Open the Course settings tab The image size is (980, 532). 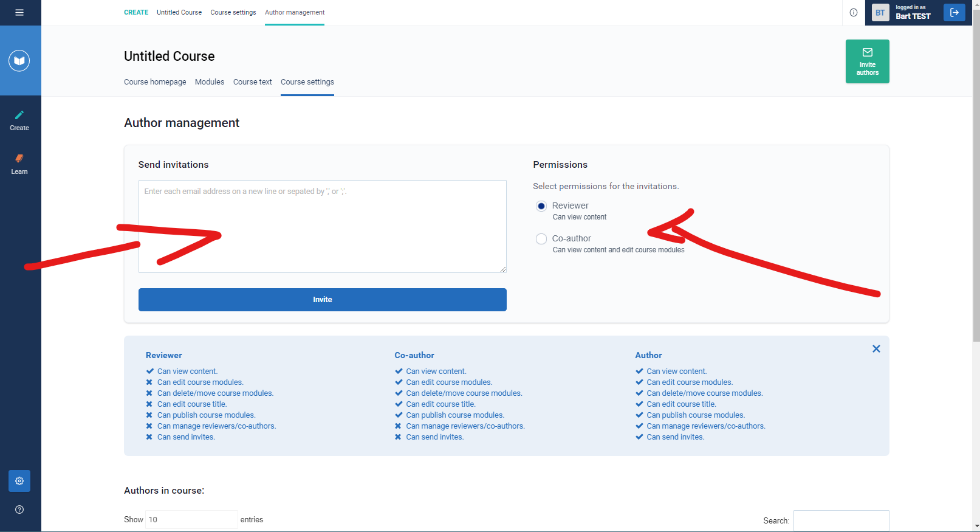[307, 82]
